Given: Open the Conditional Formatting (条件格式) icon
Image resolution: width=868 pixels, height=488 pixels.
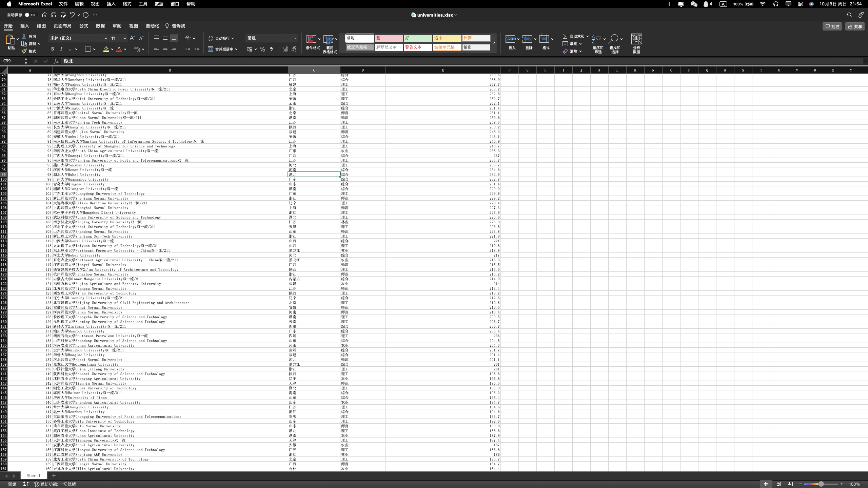Looking at the screenshot, I should point(311,40).
